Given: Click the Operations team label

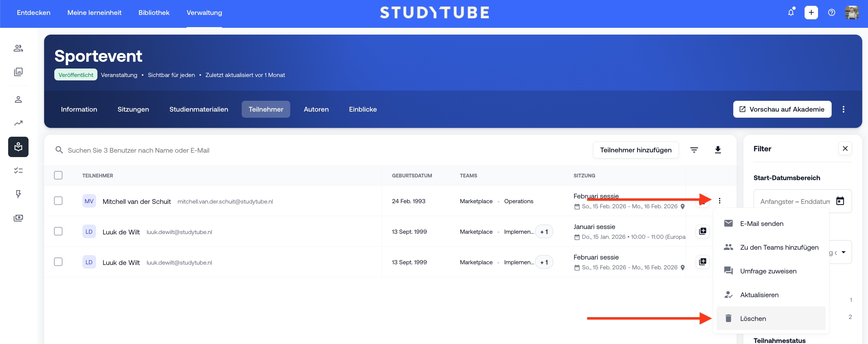Looking at the screenshot, I should pyautogui.click(x=519, y=201).
